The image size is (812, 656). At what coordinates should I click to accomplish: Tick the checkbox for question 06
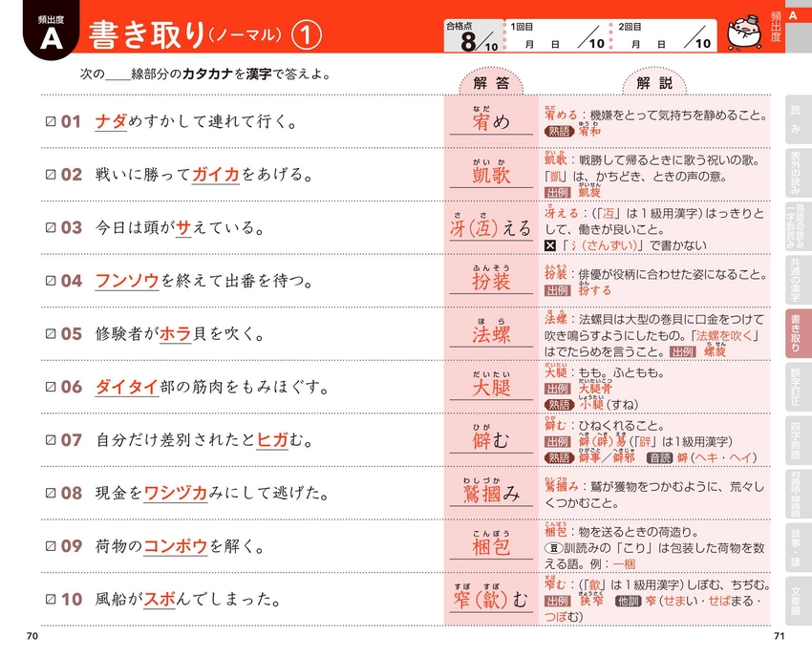coord(51,387)
